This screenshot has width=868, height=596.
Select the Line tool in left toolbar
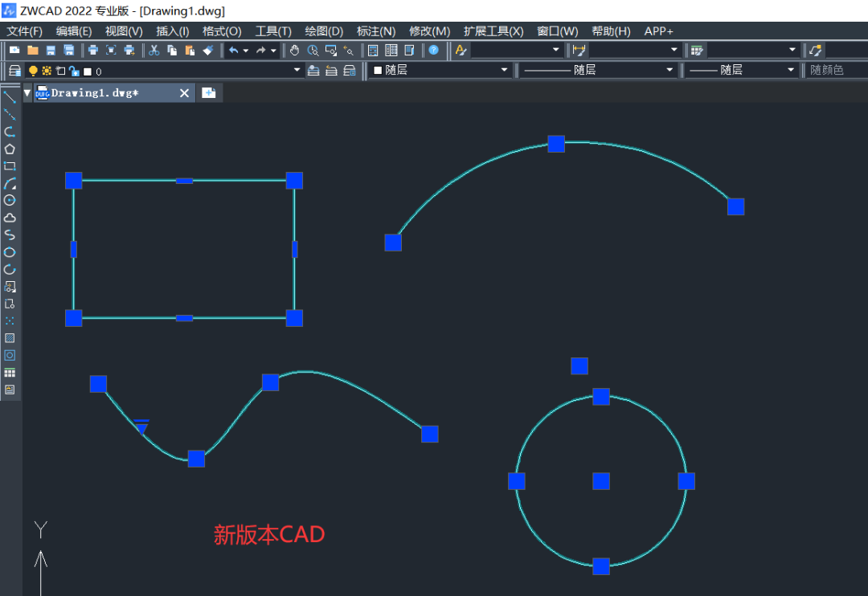(10, 97)
